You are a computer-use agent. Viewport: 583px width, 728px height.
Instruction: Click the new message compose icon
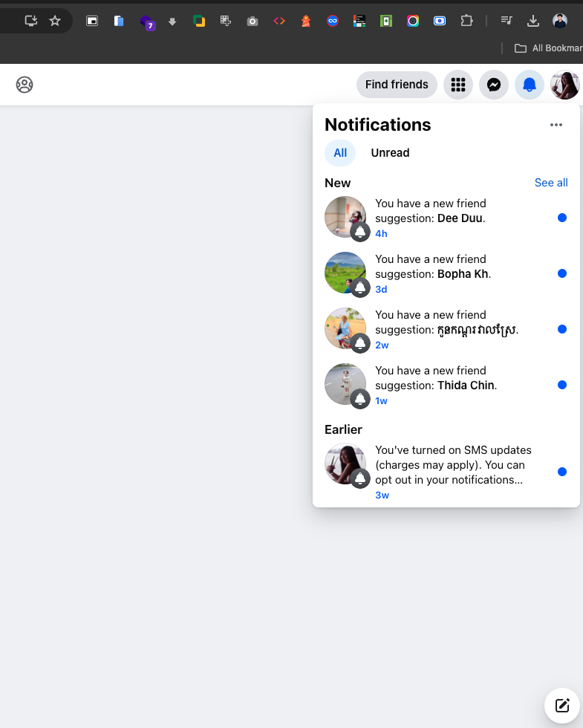click(562, 705)
